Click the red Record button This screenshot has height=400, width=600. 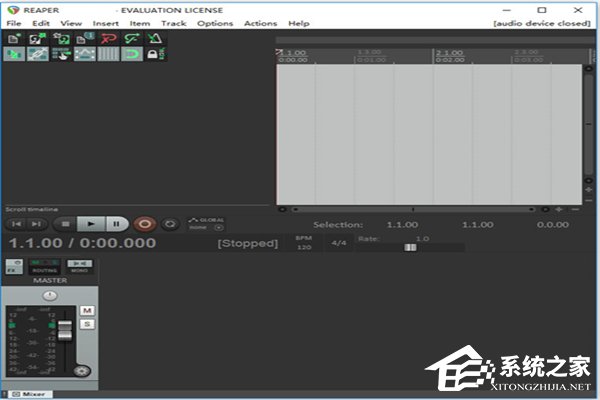click(x=144, y=224)
